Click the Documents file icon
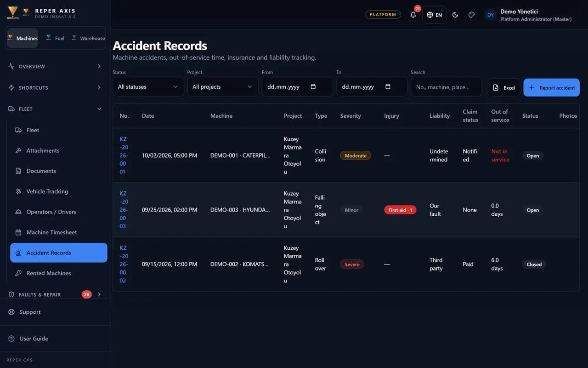This screenshot has height=368, width=588. coord(18,171)
